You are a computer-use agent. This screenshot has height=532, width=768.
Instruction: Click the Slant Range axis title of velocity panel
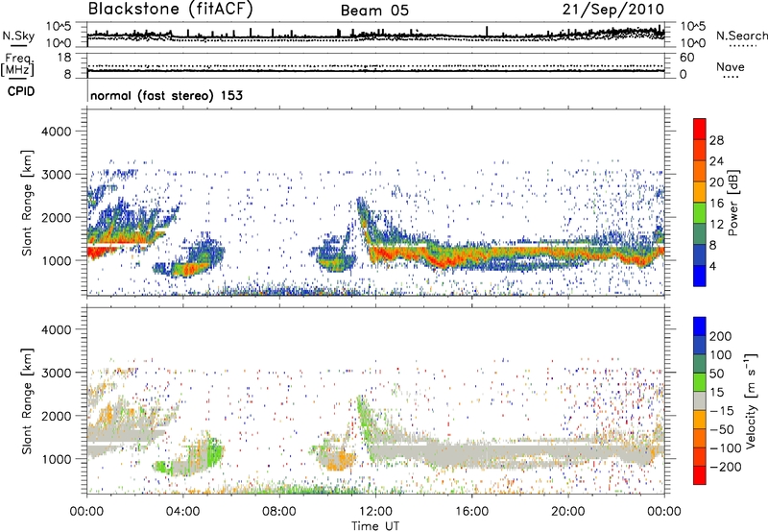pos(28,401)
